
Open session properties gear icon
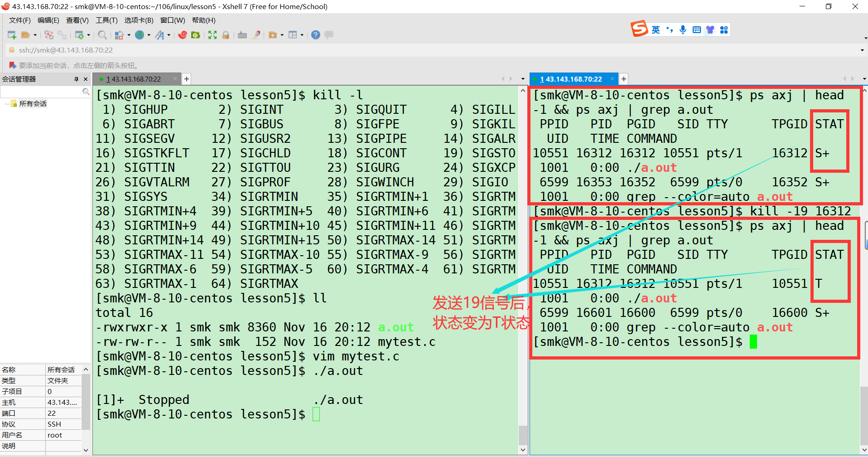point(79,35)
